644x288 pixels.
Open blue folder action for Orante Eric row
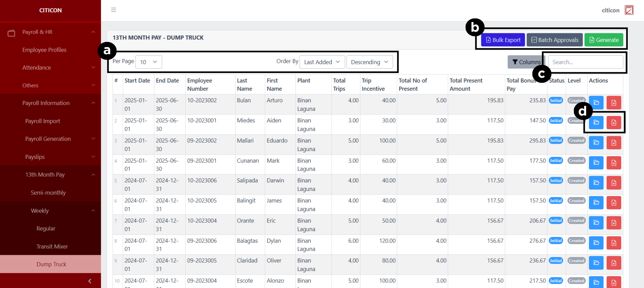[x=596, y=223]
